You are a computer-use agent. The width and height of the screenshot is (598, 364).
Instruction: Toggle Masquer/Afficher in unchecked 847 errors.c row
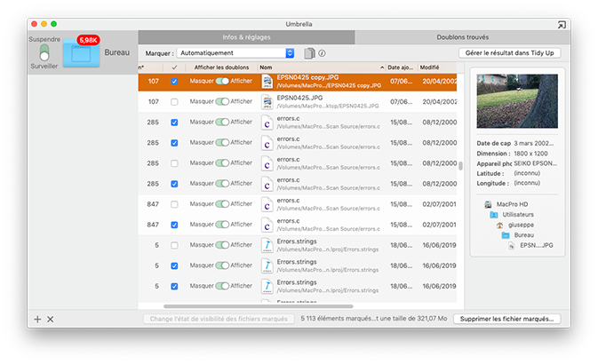[222, 204]
